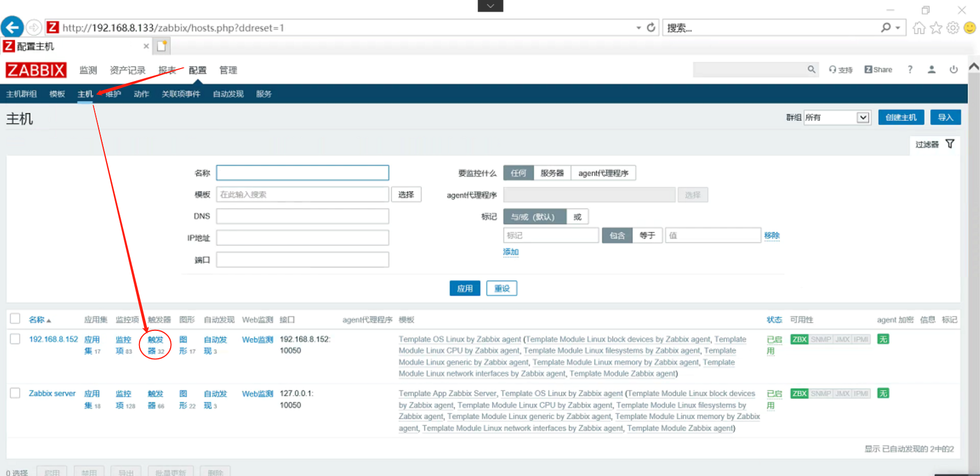The height and width of the screenshot is (476, 980).
Task: Click the 应用 filter button
Action: coord(465,288)
